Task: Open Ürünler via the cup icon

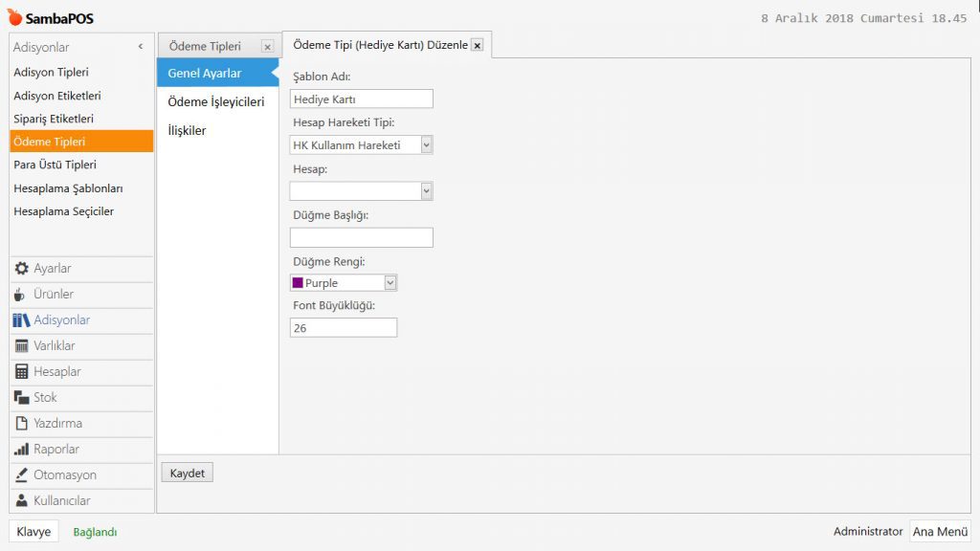Action: pyautogui.click(x=21, y=295)
